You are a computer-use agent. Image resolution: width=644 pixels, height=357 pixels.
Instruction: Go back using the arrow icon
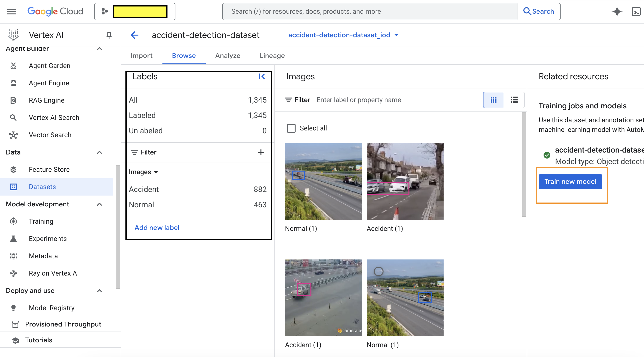tap(135, 35)
